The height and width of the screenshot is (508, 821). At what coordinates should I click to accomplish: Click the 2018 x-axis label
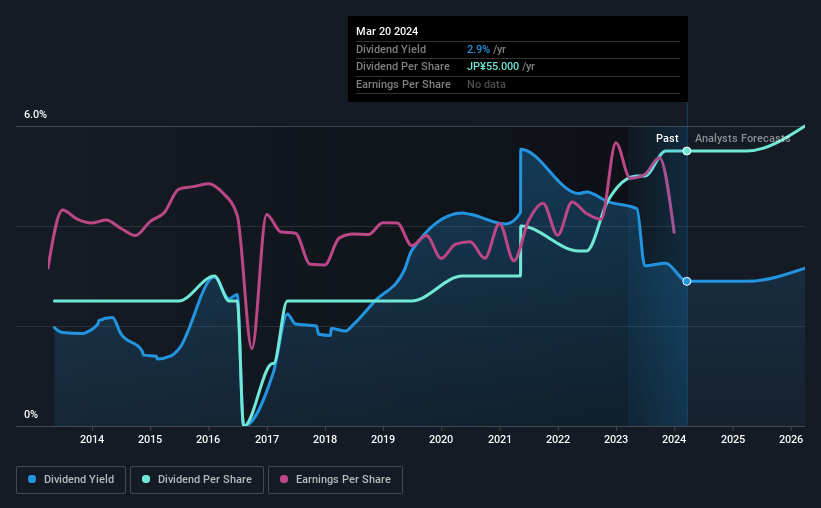coord(325,439)
